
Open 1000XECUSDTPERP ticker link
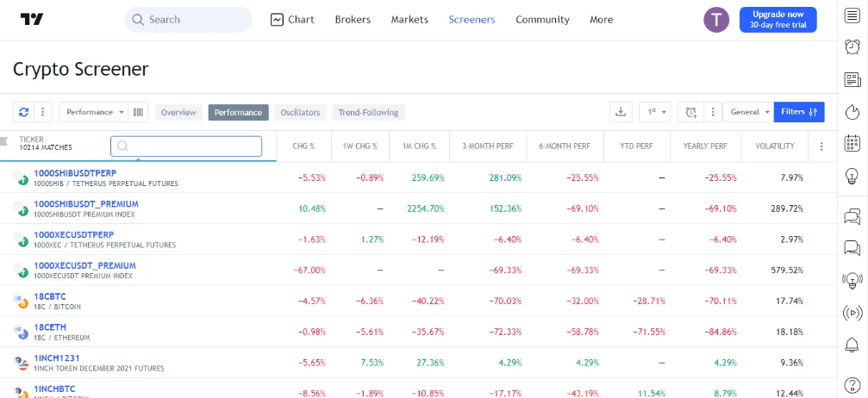click(75, 234)
